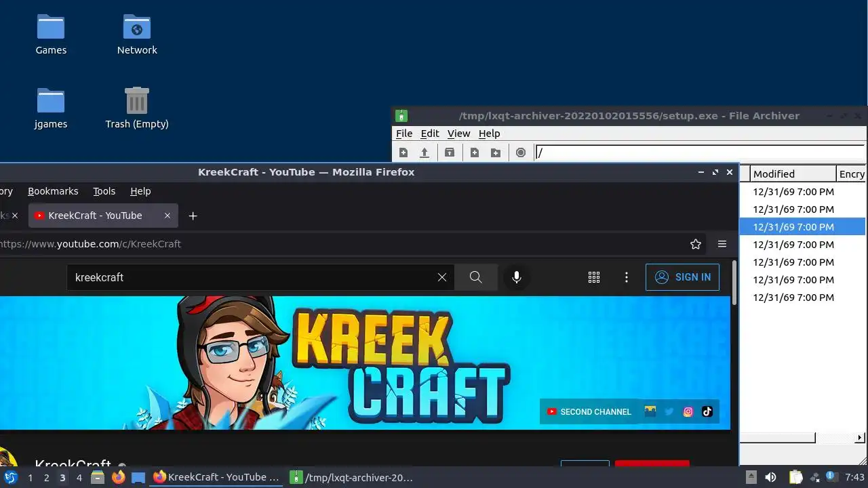868x488 pixels.
Task: Open the Edit menu in File Archiver
Action: coord(430,134)
